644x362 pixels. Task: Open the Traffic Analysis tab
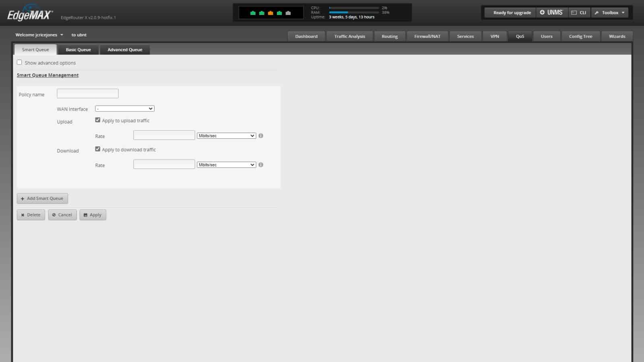click(350, 36)
